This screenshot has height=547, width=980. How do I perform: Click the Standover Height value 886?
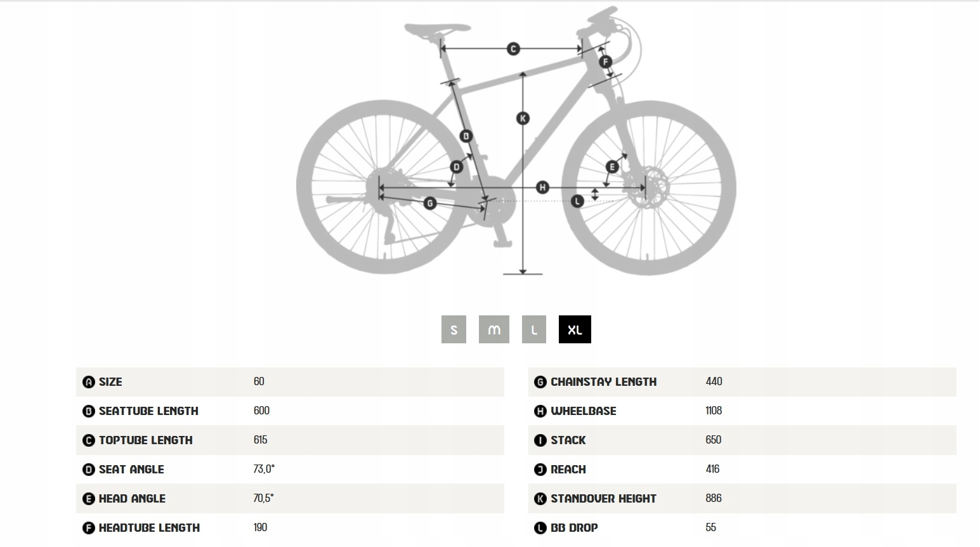pyautogui.click(x=714, y=498)
